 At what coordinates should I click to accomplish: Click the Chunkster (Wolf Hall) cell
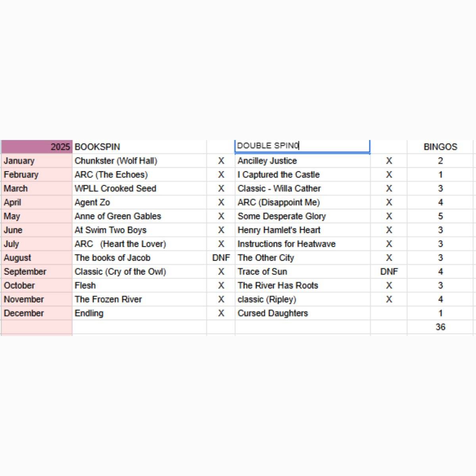(139, 161)
